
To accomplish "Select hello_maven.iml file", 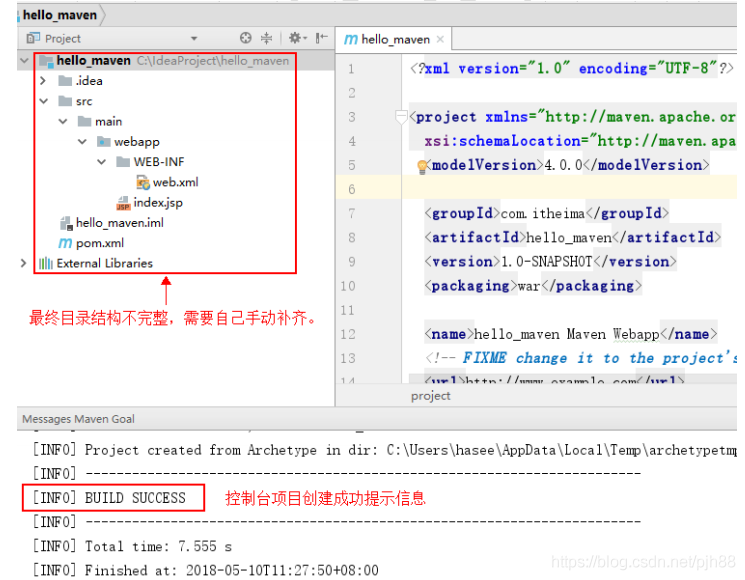I will pyautogui.click(x=120, y=223).
